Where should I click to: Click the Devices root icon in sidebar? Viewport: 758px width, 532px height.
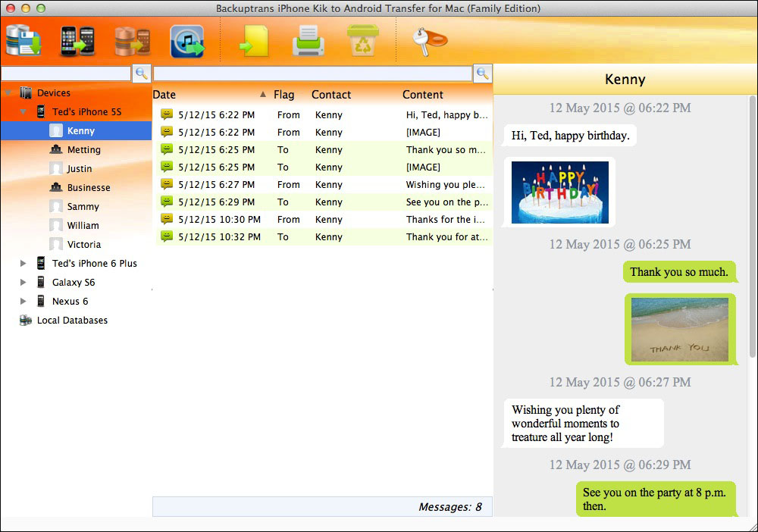pyautogui.click(x=26, y=92)
